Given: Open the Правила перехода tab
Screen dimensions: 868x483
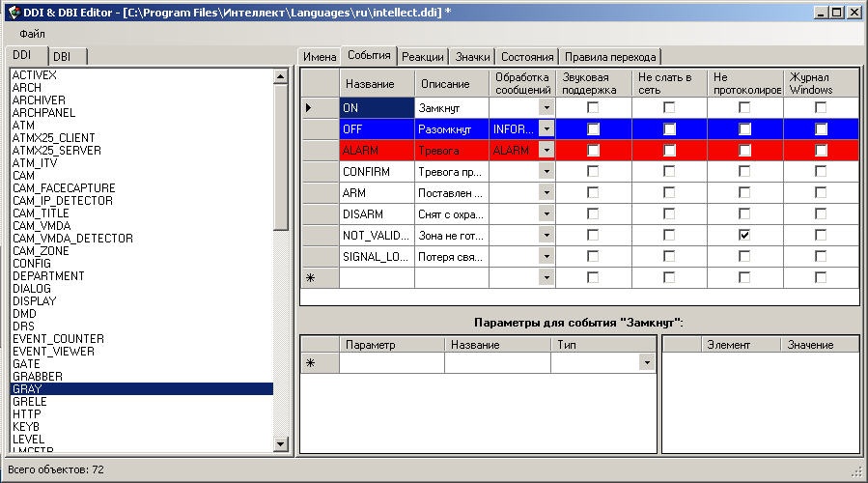Looking at the screenshot, I should [x=610, y=57].
